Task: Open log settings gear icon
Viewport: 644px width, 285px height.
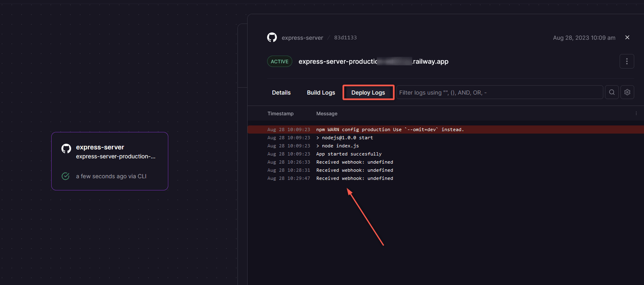Action: pyautogui.click(x=627, y=92)
